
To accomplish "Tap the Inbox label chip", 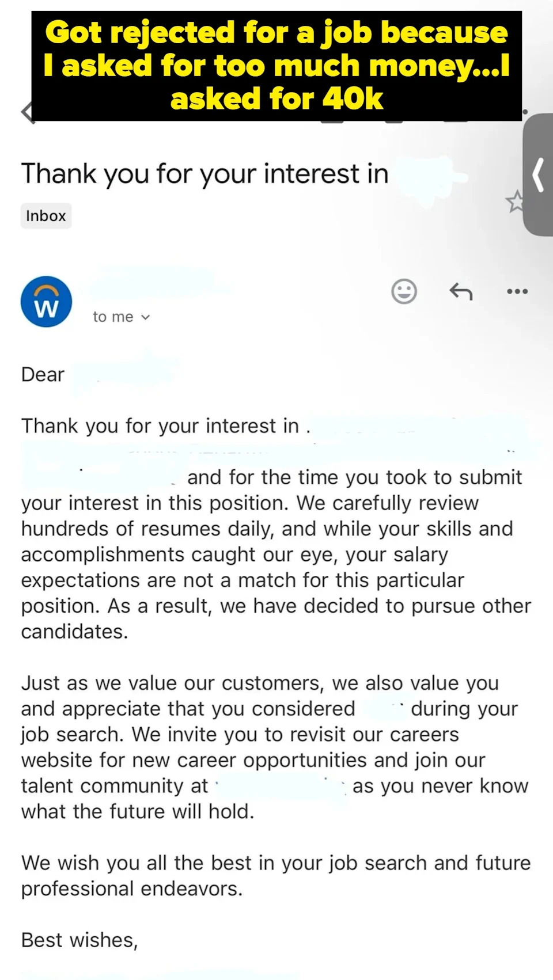I will click(46, 216).
